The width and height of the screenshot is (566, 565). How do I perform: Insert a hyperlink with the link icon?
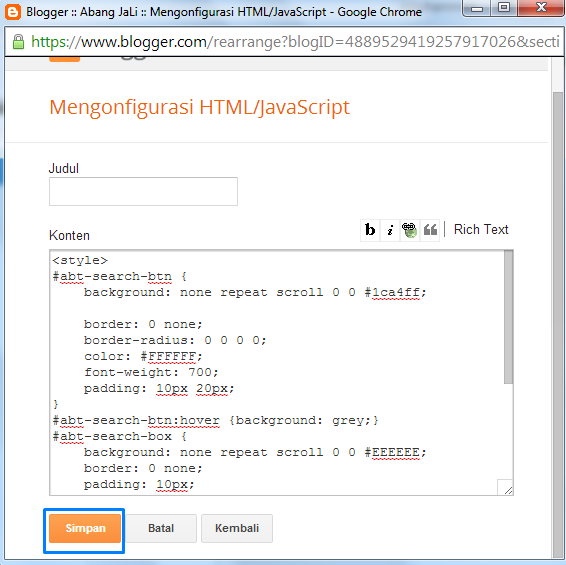pos(410,230)
